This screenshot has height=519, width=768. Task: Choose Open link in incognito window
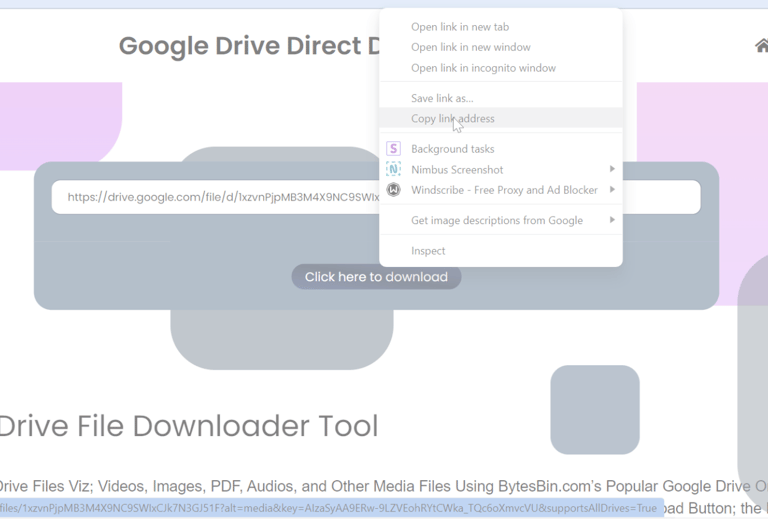click(x=501, y=68)
